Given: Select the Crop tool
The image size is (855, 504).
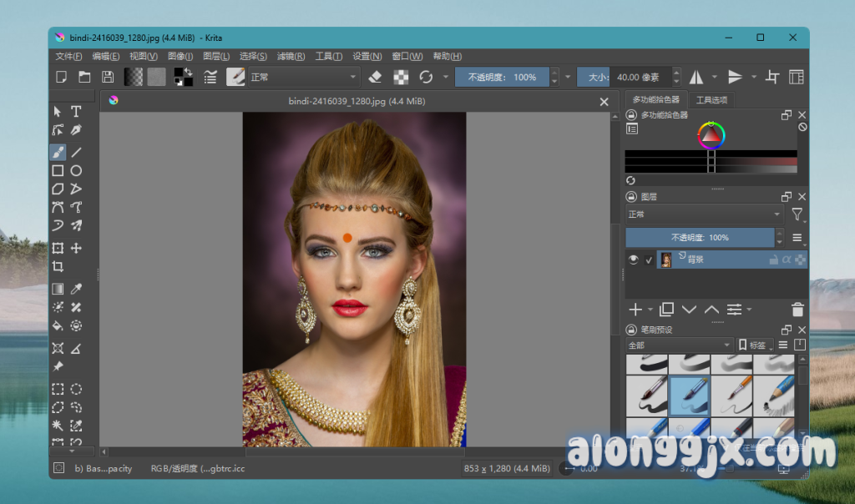Looking at the screenshot, I should pyautogui.click(x=58, y=267).
